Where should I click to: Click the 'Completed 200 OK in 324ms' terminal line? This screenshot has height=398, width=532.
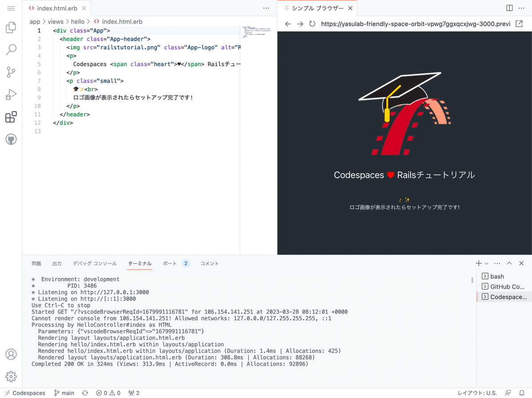pyautogui.click(x=170, y=364)
